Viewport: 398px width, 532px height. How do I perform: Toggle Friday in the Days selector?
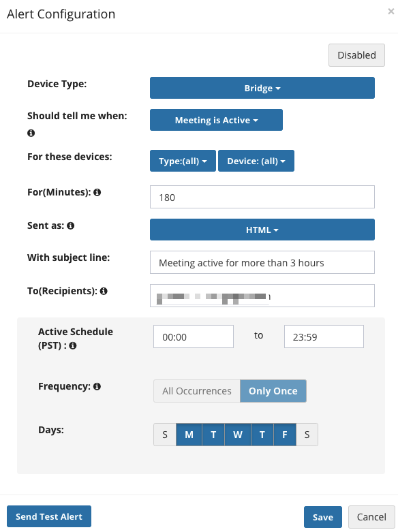pos(285,435)
